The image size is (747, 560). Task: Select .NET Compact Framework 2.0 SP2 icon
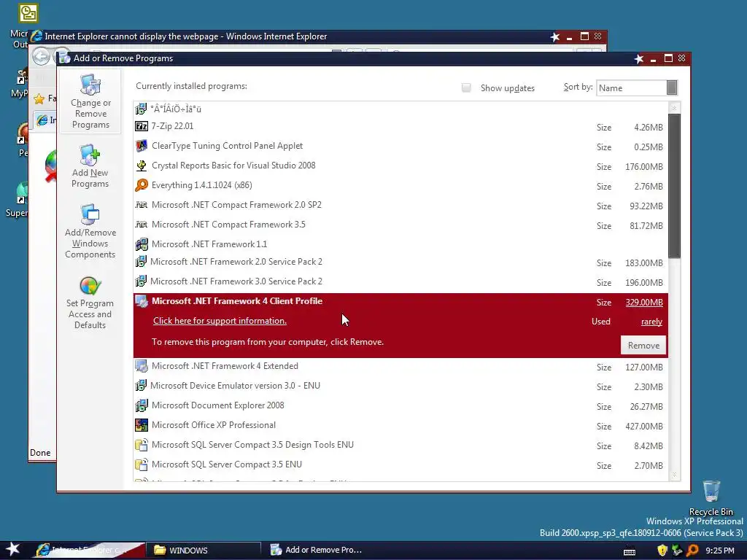click(x=142, y=205)
